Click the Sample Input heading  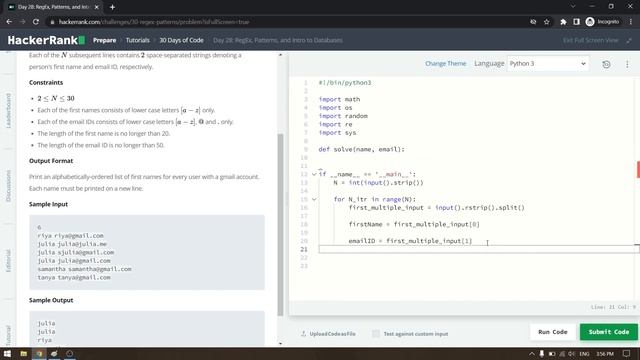(x=49, y=204)
